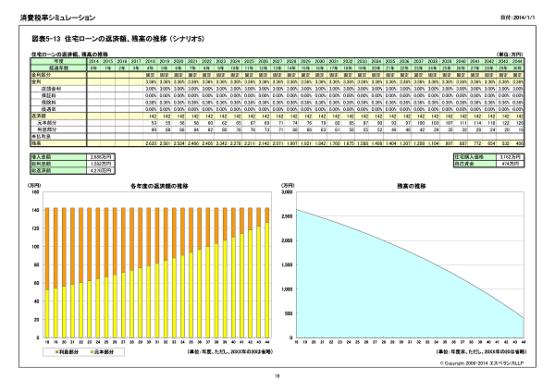
Task: Click the 金利 row label in table
Action: (37, 81)
